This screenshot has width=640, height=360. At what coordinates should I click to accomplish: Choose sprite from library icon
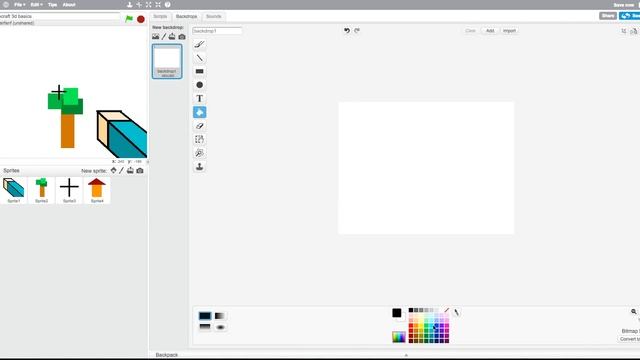coord(113,170)
